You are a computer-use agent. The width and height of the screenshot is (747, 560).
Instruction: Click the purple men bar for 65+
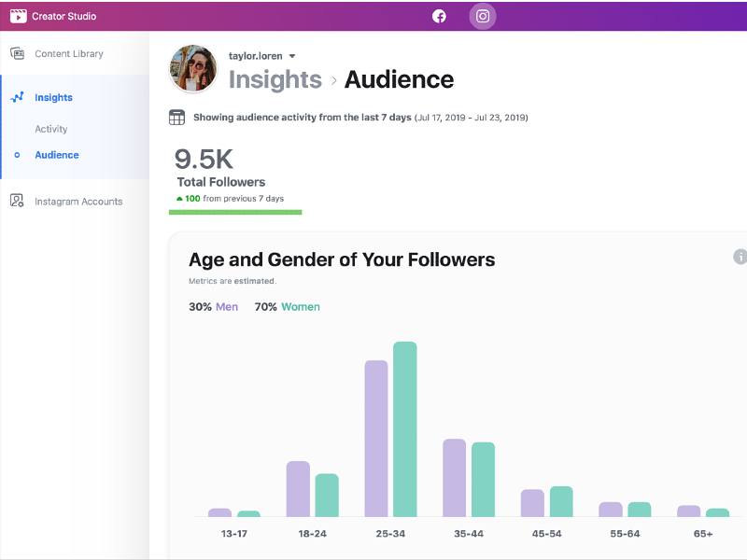point(689,511)
